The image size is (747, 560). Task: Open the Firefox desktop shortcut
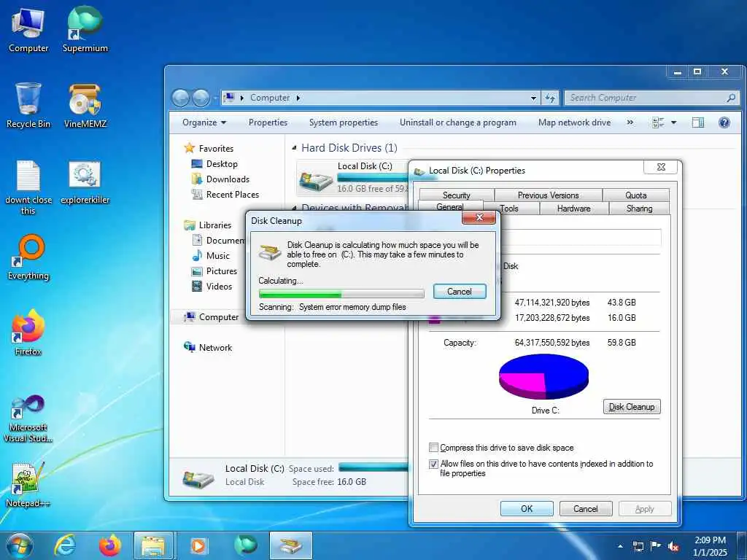pos(28,332)
